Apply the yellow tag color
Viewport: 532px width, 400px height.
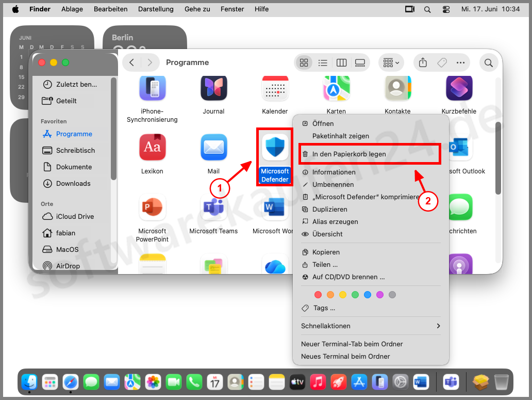coord(343,295)
